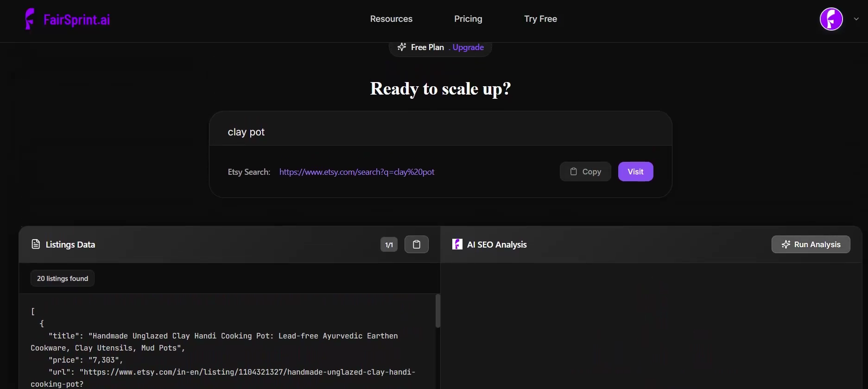
Task: Copy the Etsy search URL
Action: (x=585, y=172)
